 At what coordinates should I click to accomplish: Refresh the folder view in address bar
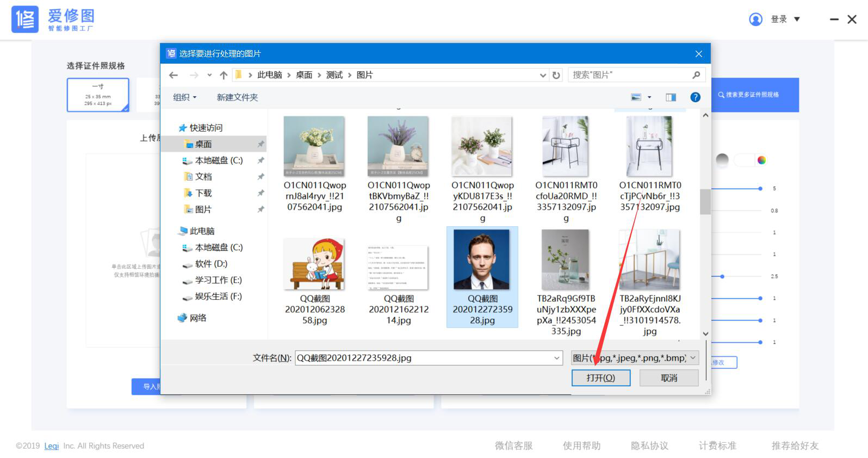pos(556,75)
